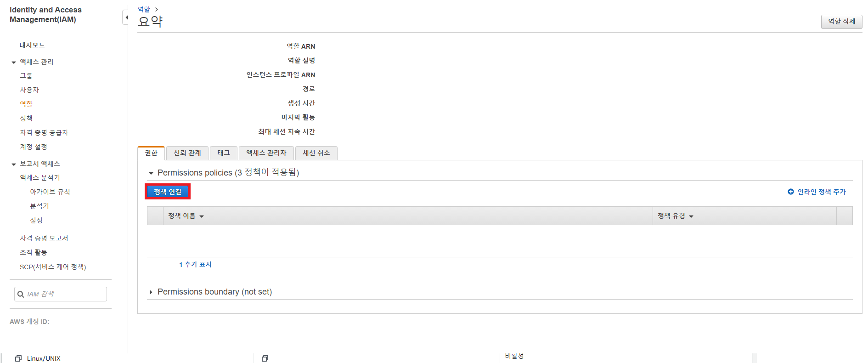Click the plus icon beside 인라인 정책 추가

[790, 192]
